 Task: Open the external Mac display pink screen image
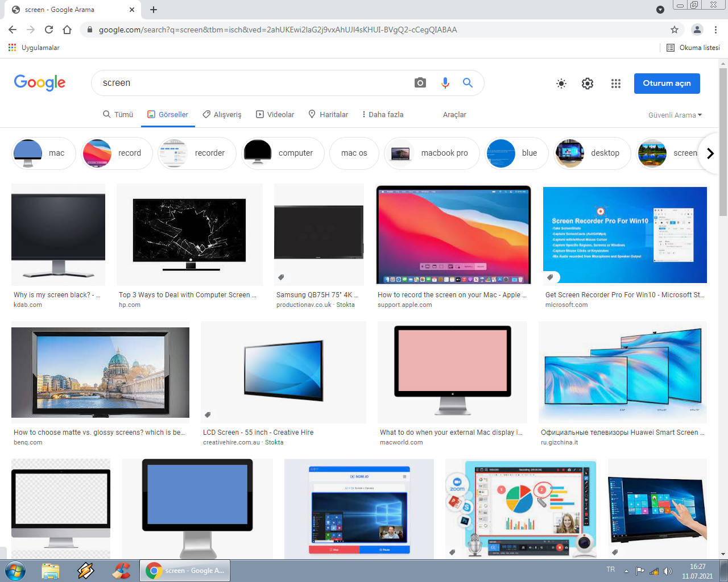click(x=453, y=372)
